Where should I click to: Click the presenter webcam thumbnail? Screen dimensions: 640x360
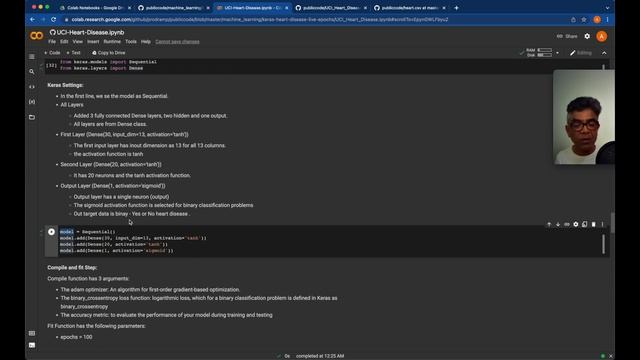[584, 117]
